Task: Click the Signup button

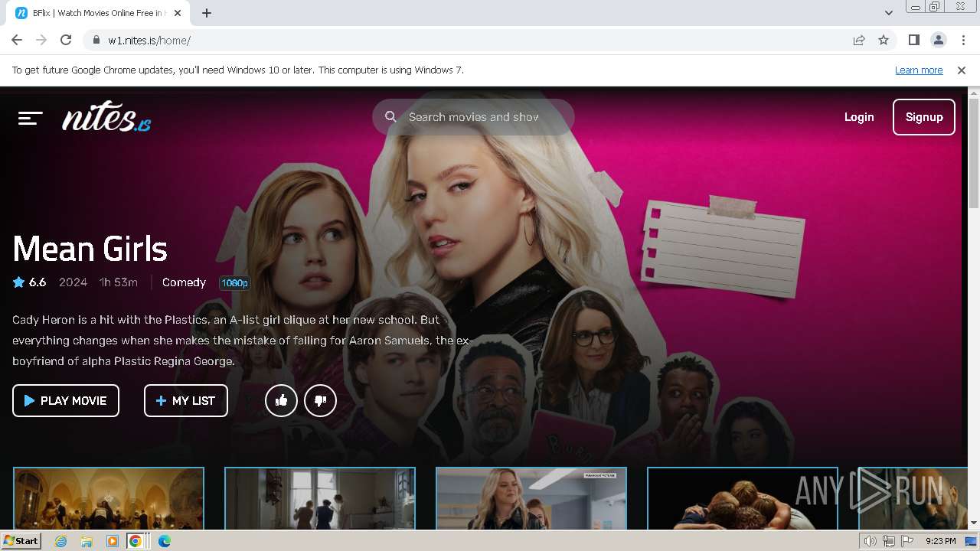Action: 924,117
